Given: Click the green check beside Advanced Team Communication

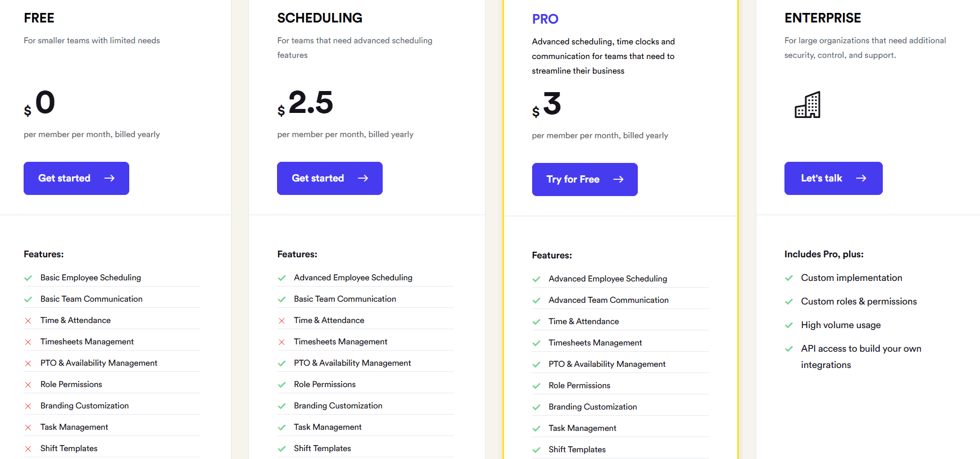Looking at the screenshot, I should tap(537, 300).
